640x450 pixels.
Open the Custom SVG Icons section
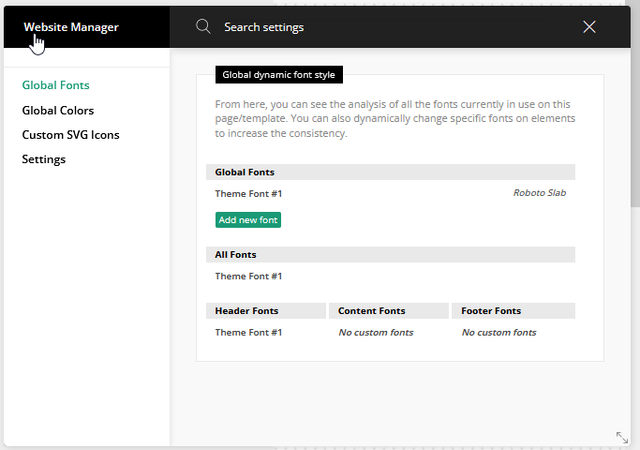coord(71,135)
